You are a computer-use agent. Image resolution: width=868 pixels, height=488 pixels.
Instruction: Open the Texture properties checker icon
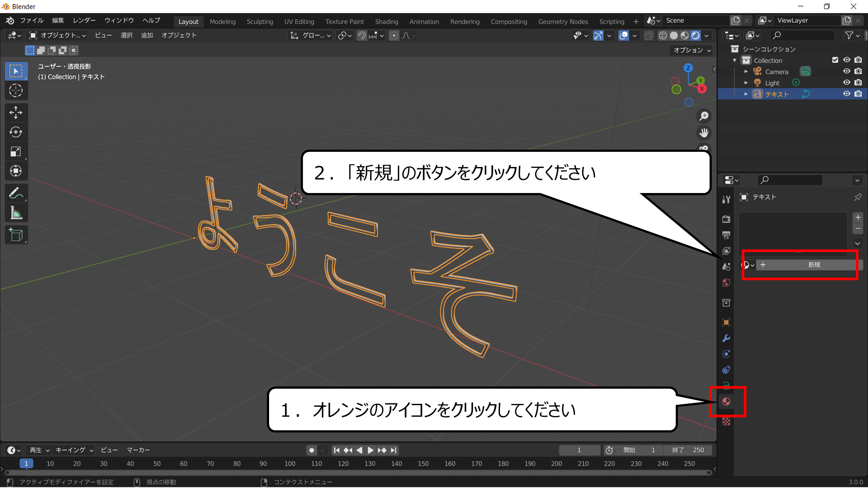[726, 421]
